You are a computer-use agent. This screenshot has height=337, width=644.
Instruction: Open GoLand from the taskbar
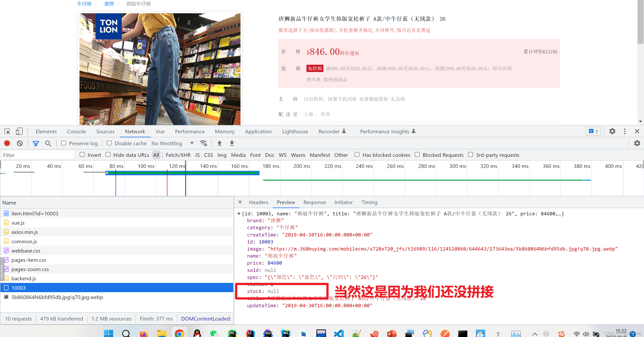268,333
